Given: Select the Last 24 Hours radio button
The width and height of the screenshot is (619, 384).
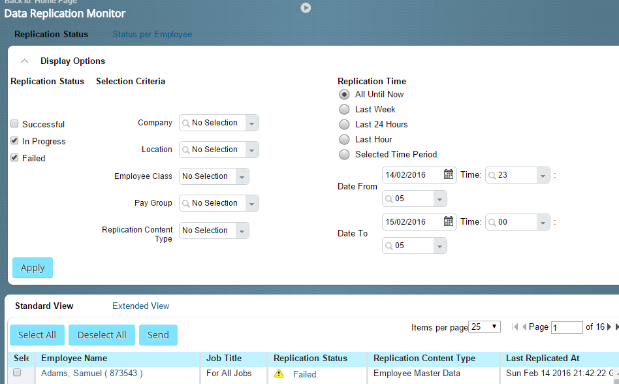Looking at the screenshot, I should click(344, 124).
